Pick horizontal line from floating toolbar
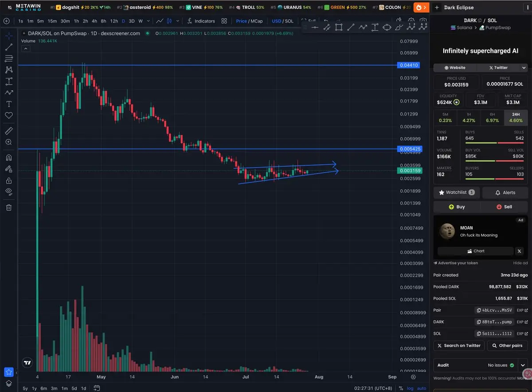532x392 pixels. [315, 27]
